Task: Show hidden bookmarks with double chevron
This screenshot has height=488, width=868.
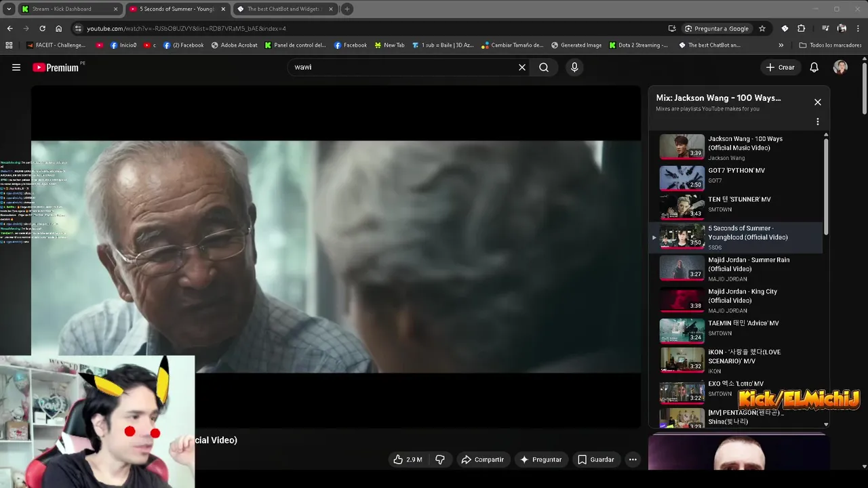Action: tap(781, 45)
